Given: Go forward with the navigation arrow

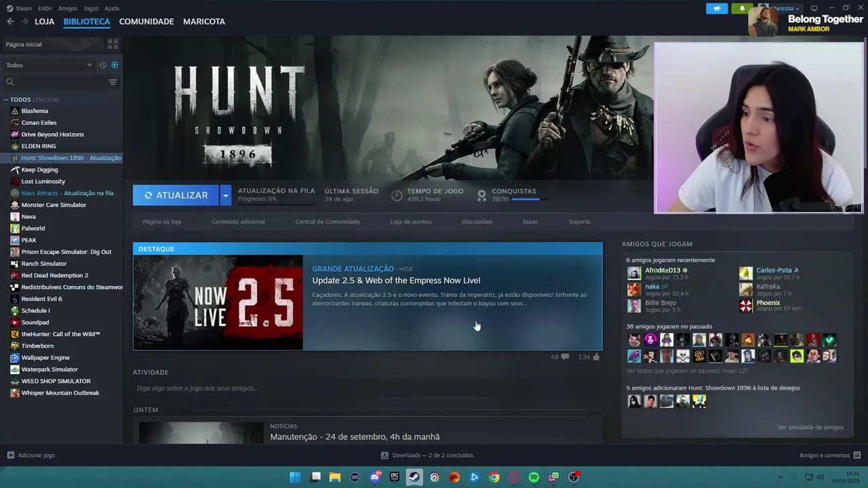Looking at the screenshot, I should click(x=24, y=22).
